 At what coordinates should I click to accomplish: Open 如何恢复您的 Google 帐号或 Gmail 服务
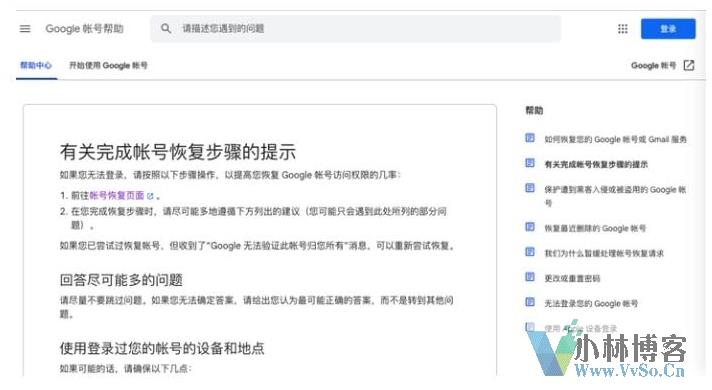(615, 139)
